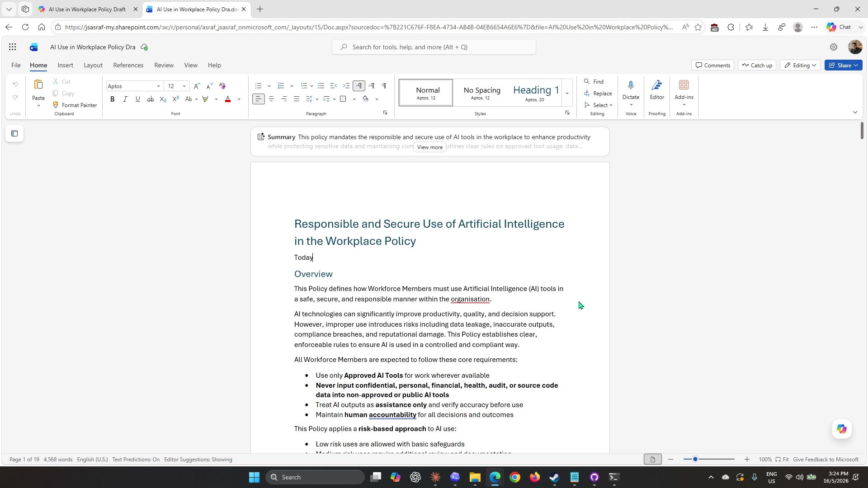Increase the paragraph indent
The height and width of the screenshot is (488, 868).
(346, 86)
